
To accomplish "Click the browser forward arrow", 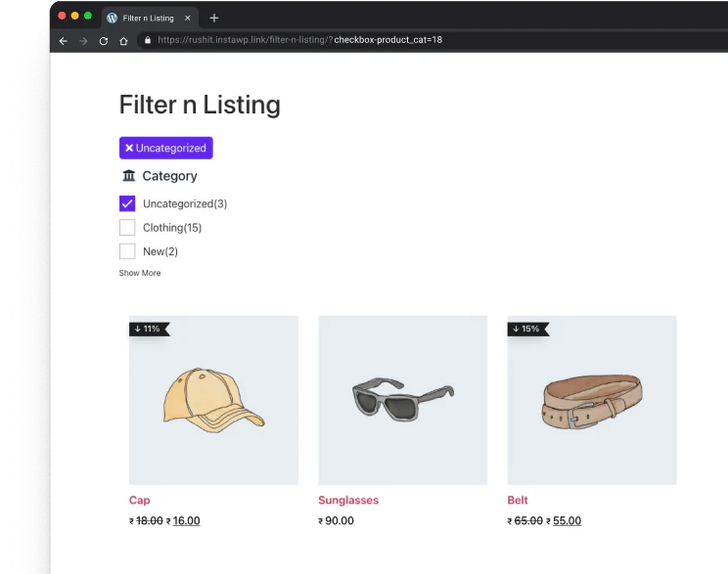I will [83, 41].
